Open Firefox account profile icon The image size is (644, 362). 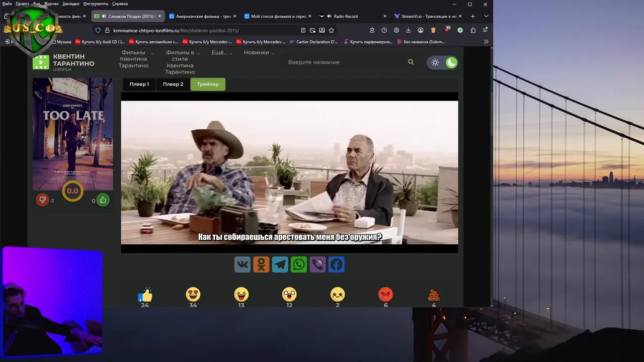pyautogui.click(x=421, y=30)
